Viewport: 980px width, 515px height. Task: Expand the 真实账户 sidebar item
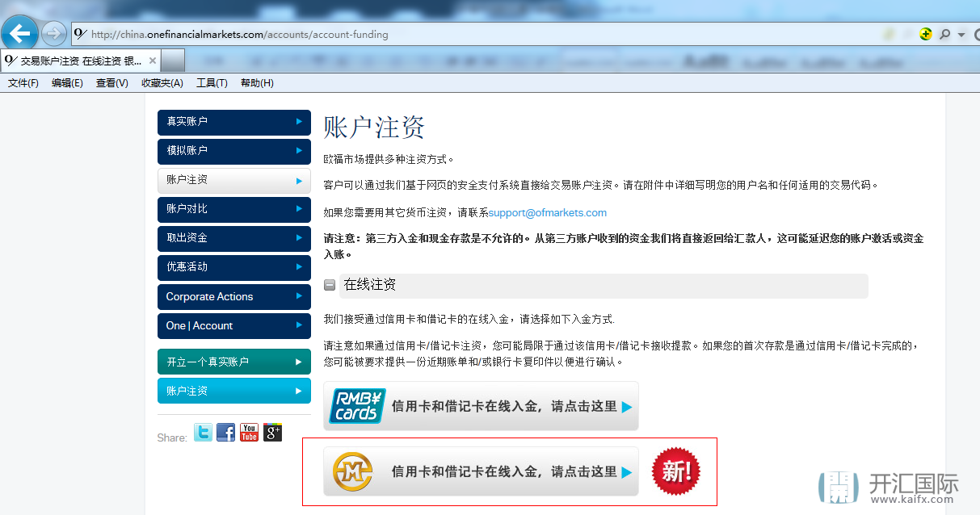click(x=233, y=122)
